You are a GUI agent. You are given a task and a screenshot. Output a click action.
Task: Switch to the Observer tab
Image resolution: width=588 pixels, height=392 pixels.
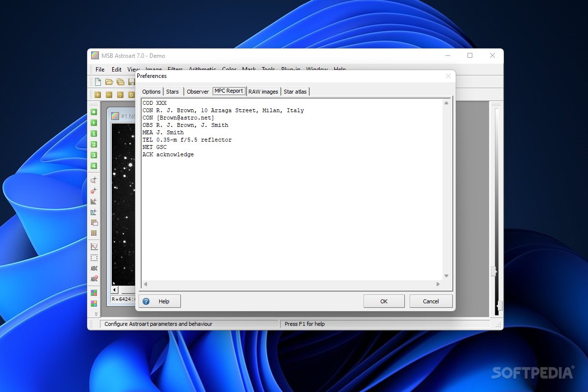198,92
